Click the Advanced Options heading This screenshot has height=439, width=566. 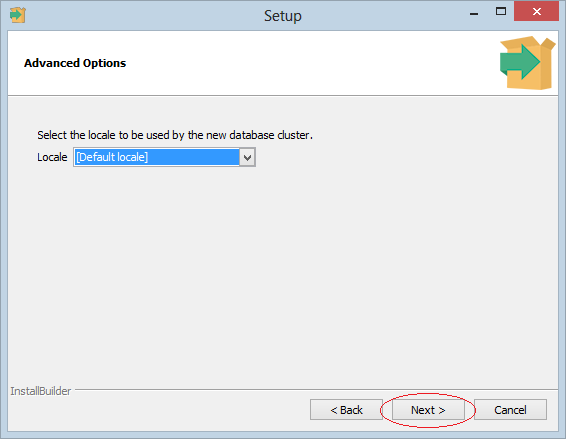click(75, 63)
